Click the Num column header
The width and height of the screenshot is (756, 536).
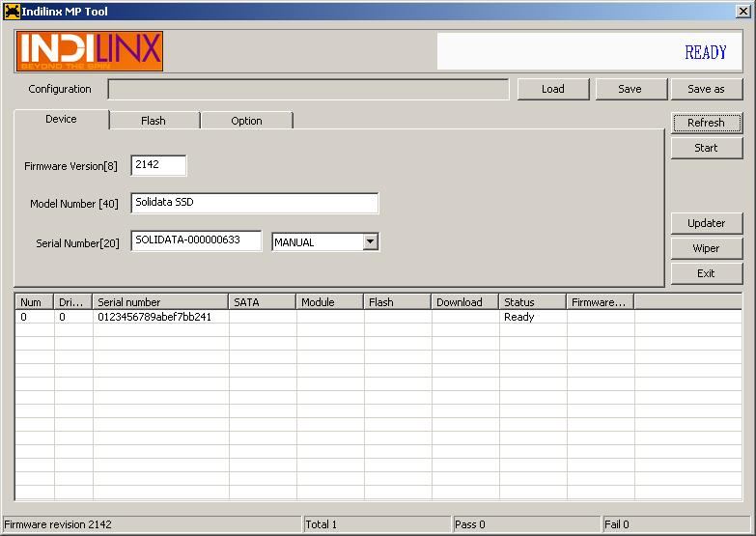(x=34, y=302)
